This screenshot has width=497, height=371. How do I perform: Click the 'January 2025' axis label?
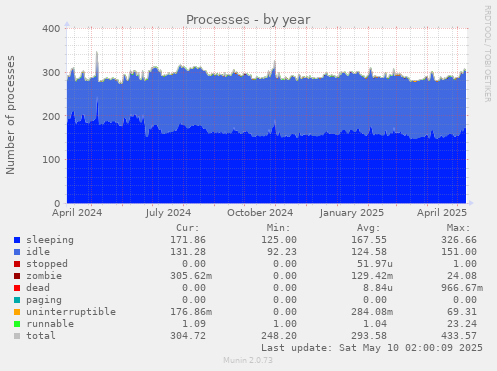pyautogui.click(x=352, y=213)
